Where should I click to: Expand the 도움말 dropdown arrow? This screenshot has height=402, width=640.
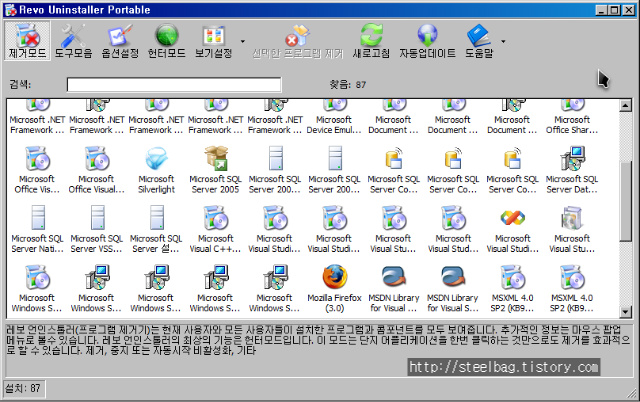coord(503,41)
